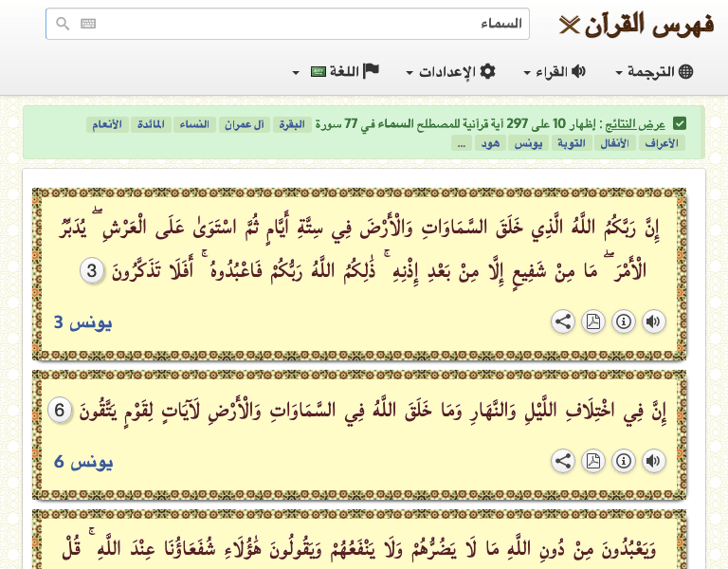This screenshot has width=728, height=569.
Task: Open the virtual keyboard icon in search box
Action: click(x=88, y=24)
